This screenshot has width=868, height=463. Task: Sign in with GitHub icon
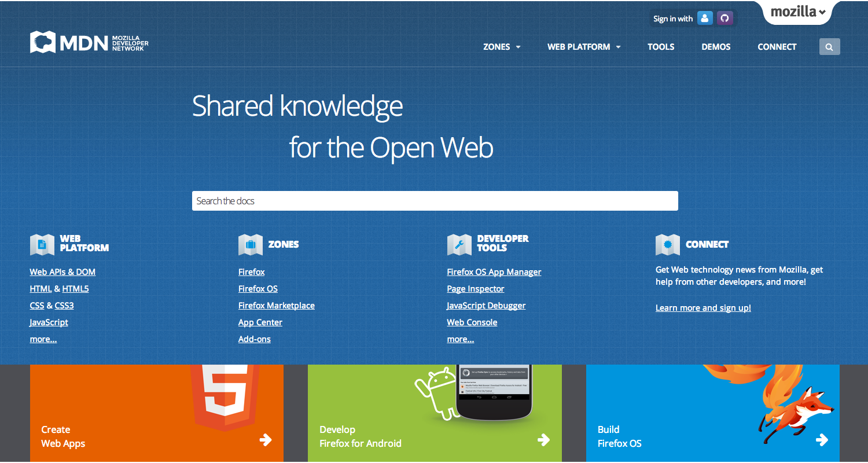(x=724, y=19)
